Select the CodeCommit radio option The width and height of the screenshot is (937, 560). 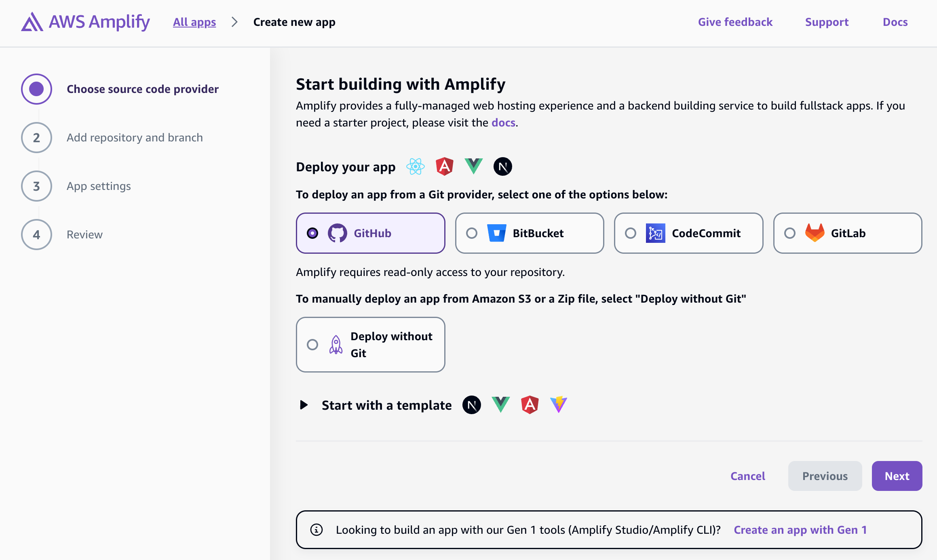631,233
